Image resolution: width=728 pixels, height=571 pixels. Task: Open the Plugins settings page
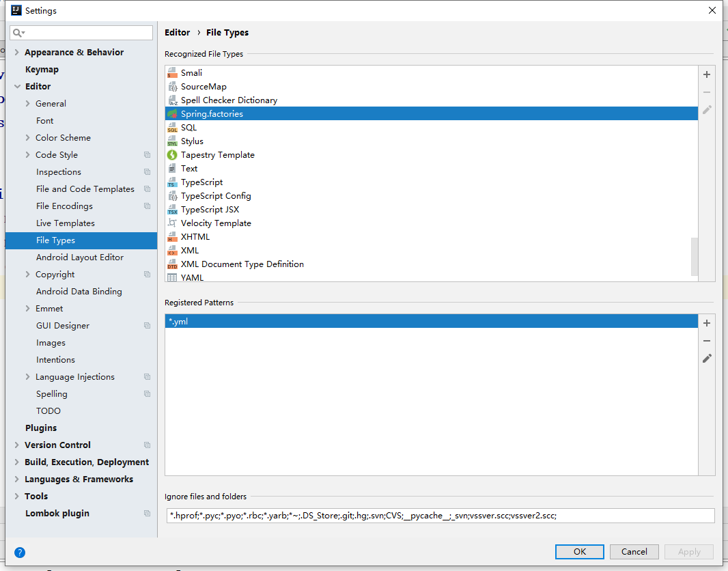[x=41, y=428]
